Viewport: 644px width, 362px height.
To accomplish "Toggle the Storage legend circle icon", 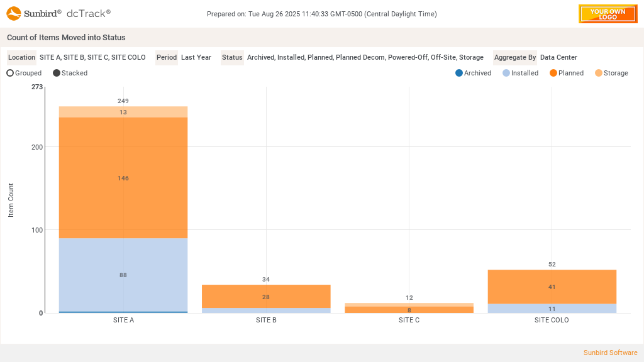I will (x=599, y=73).
